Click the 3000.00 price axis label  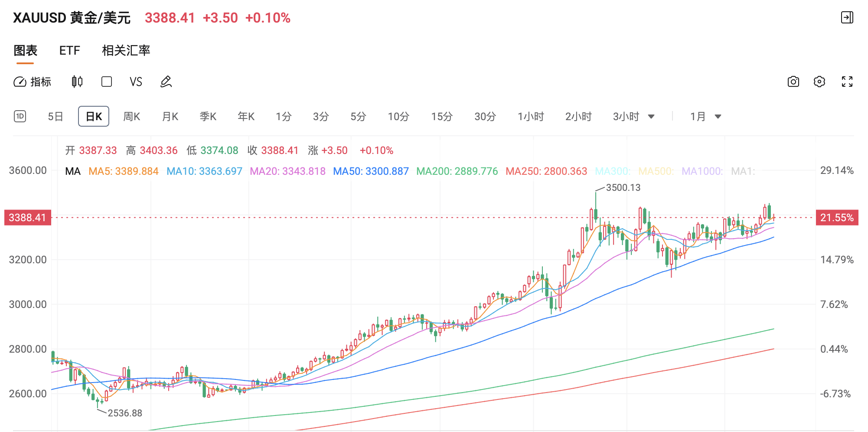pyautogui.click(x=28, y=304)
